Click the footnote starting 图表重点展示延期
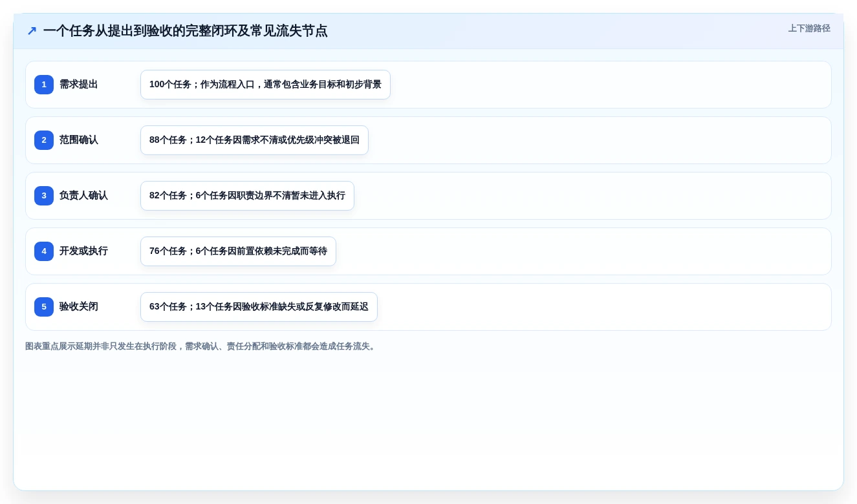 201,346
